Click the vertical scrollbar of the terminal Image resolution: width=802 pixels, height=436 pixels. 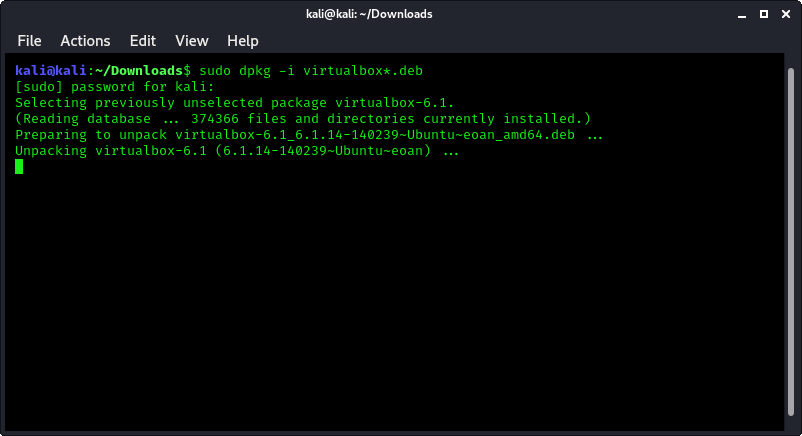pos(791,242)
